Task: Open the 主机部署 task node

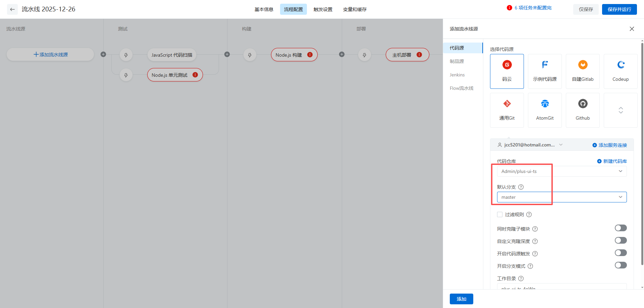Action: point(408,55)
